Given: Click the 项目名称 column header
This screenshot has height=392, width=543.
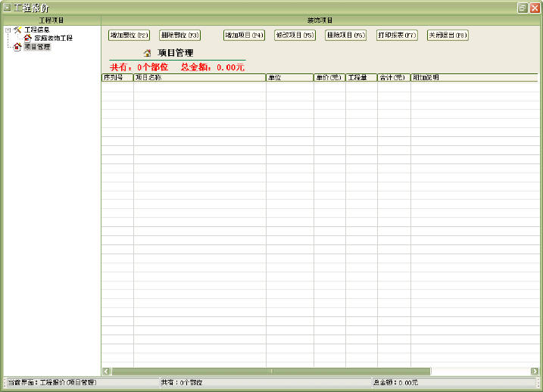Looking at the screenshot, I should tap(199, 77).
